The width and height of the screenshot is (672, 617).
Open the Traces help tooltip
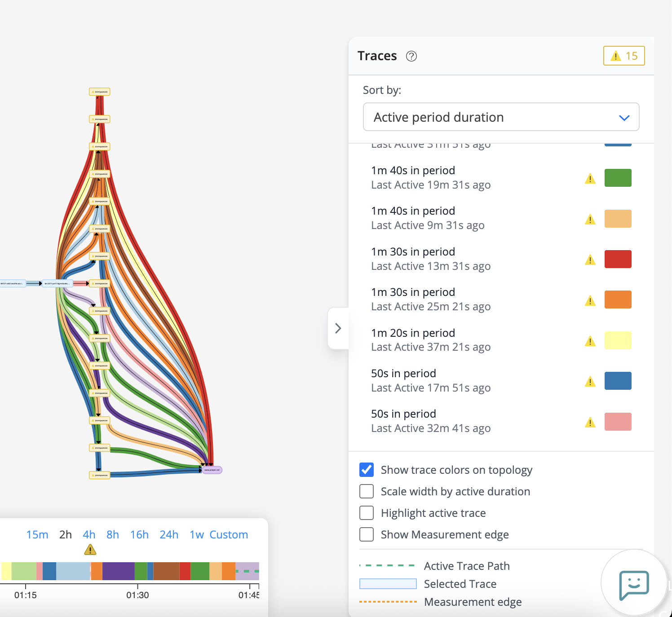coord(411,56)
